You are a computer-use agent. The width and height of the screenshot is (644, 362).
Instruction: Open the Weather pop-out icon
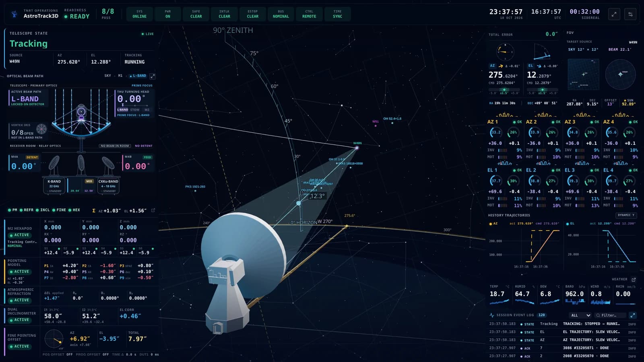coord(634,280)
